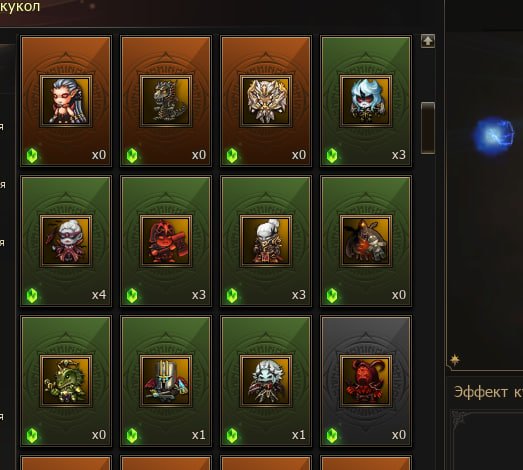Click the x3 count on blue-haired card
This screenshot has width=523, height=470.
[x=399, y=155]
